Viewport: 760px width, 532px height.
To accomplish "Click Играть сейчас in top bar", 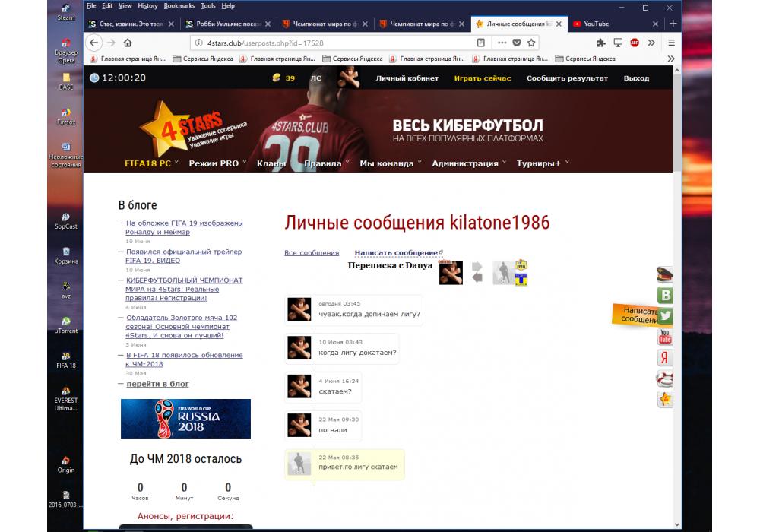I will (x=483, y=78).
